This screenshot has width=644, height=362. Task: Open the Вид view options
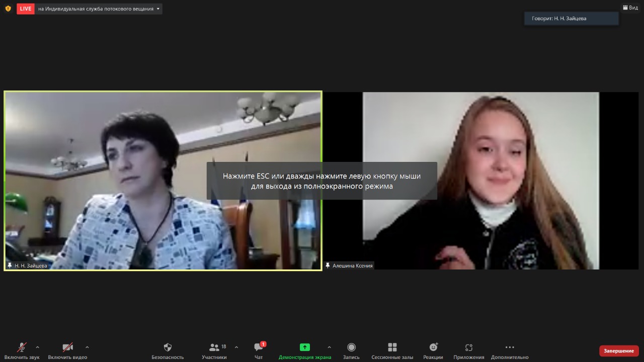(630, 8)
